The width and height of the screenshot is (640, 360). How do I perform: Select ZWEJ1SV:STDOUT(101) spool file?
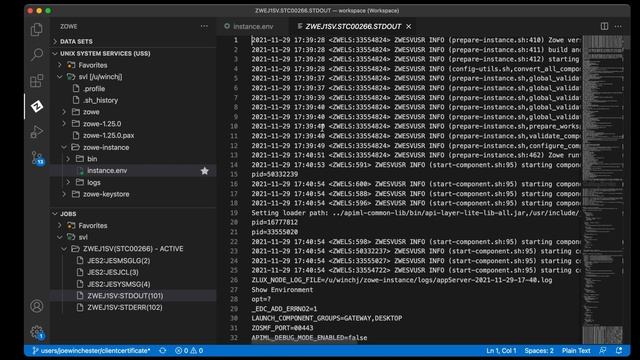click(125, 296)
